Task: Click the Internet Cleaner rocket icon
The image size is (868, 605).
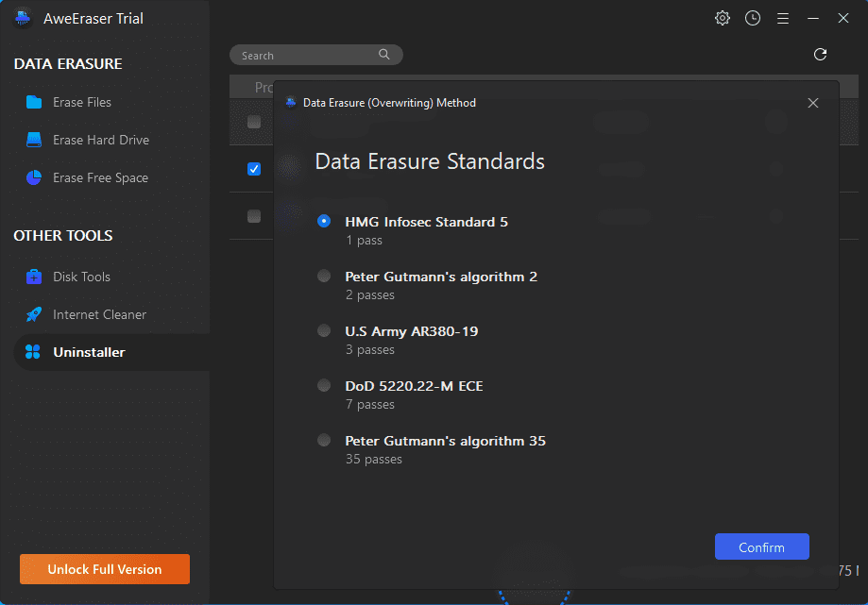Action: pos(34,314)
